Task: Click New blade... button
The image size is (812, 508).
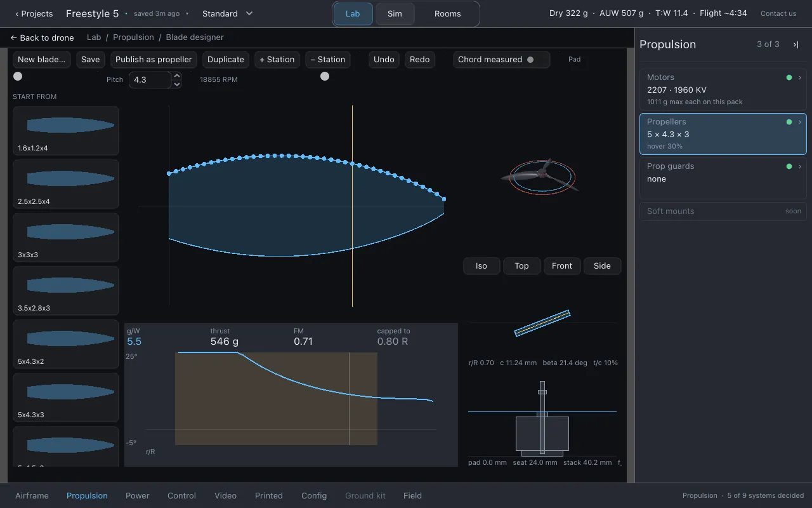Action: pyautogui.click(x=41, y=60)
